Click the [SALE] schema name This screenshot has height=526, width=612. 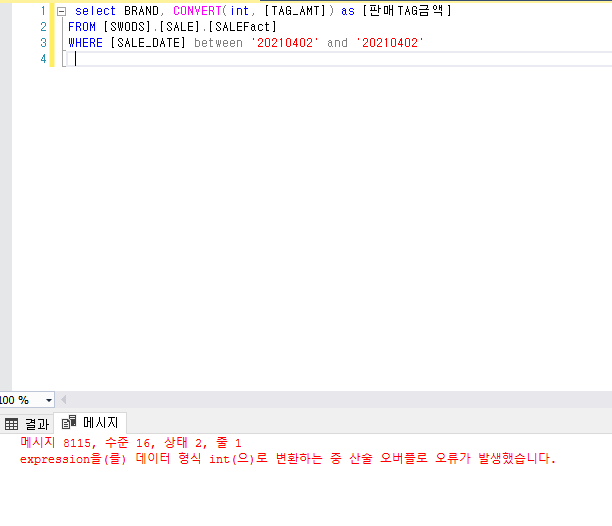pyautogui.click(x=179, y=27)
